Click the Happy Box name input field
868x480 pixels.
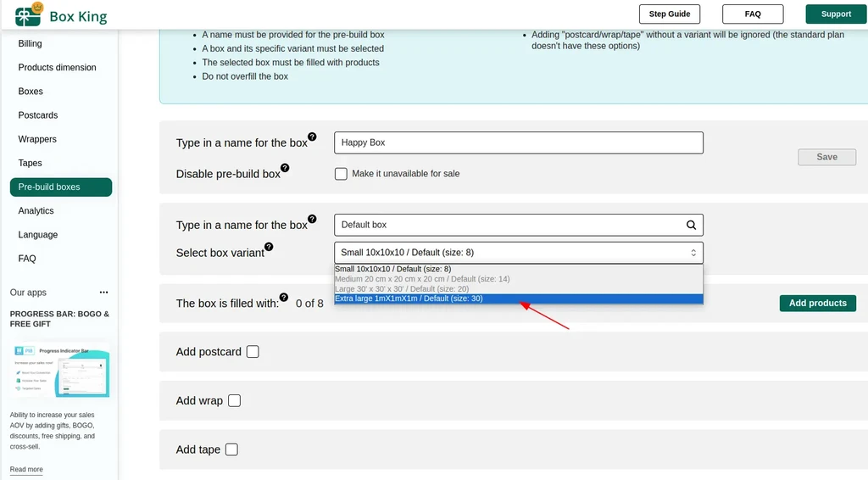tap(519, 142)
